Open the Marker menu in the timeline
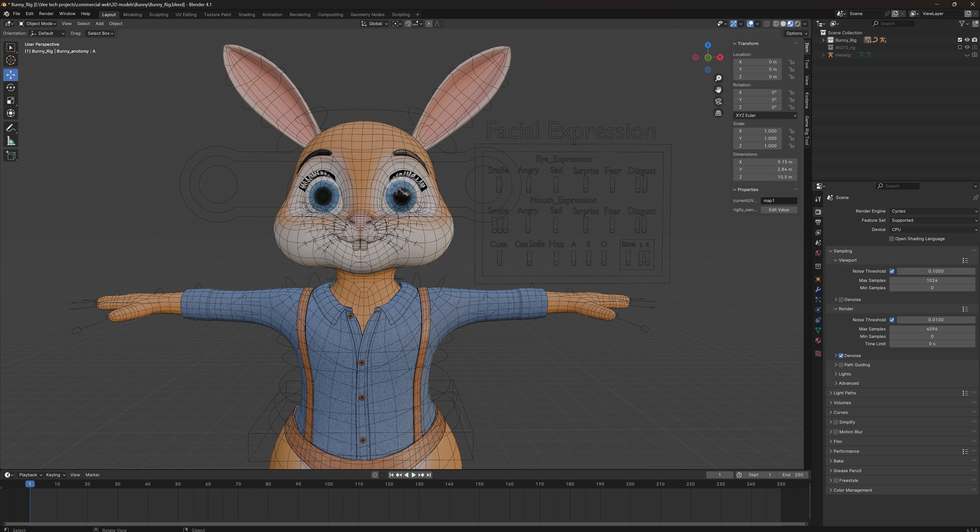 [x=92, y=475]
